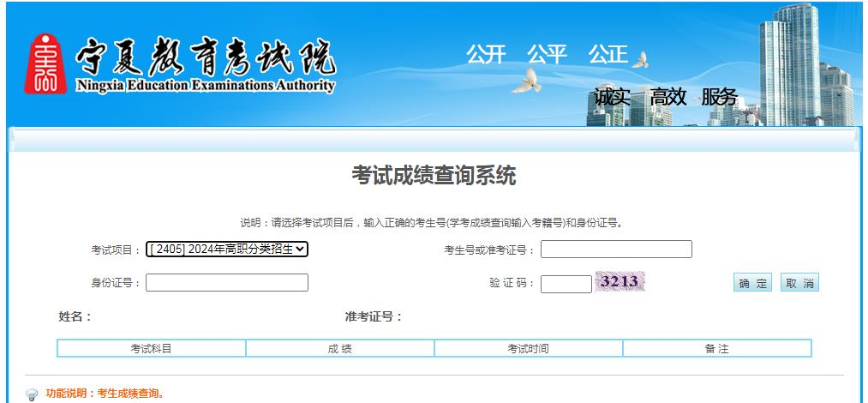Viewport: 868px width, 403px height.
Task: Click the 公正 slogan text in banner
Action: point(608,55)
